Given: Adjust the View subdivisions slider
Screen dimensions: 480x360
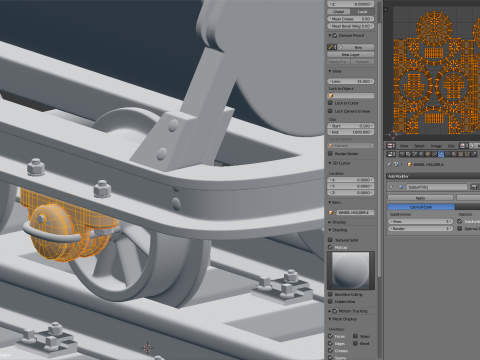Looking at the screenshot, I should [x=421, y=221].
